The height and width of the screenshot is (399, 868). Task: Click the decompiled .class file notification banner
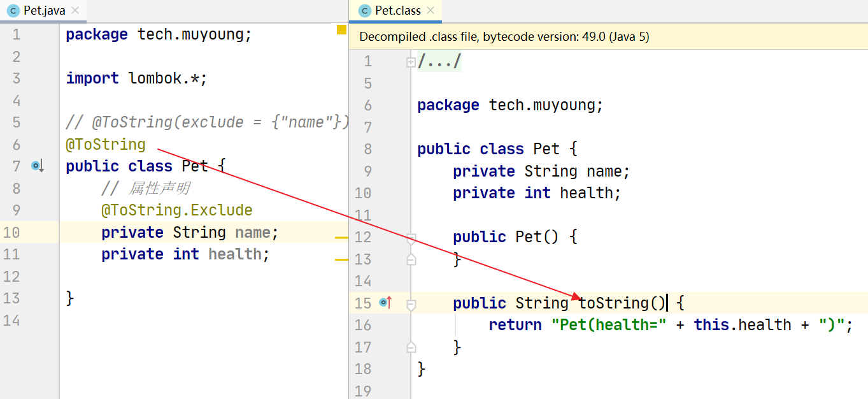click(503, 37)
